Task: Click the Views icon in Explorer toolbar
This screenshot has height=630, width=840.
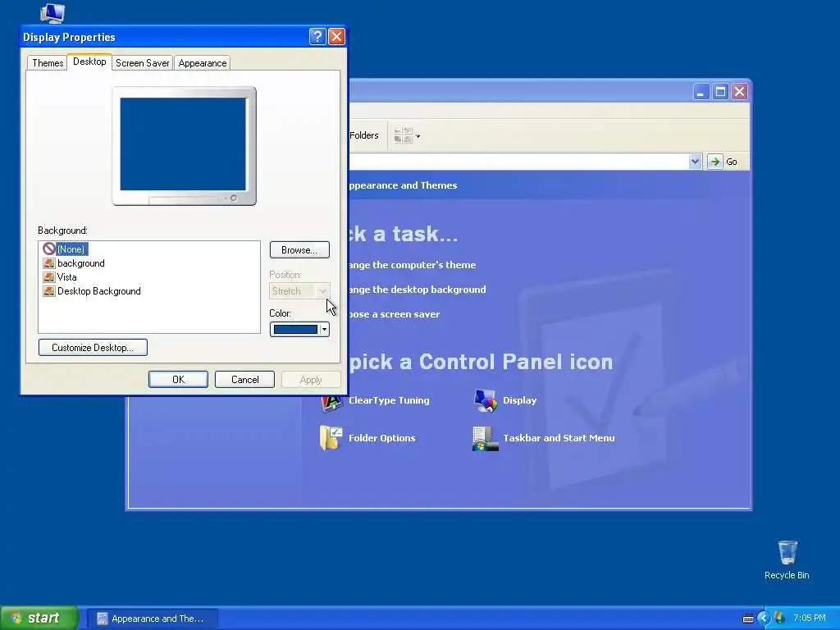Action: point(404,135)
